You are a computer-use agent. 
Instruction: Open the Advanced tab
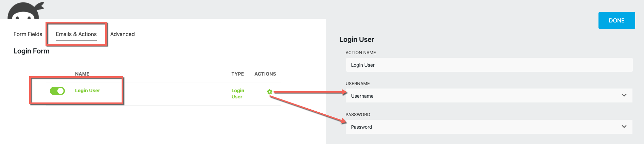122,34
